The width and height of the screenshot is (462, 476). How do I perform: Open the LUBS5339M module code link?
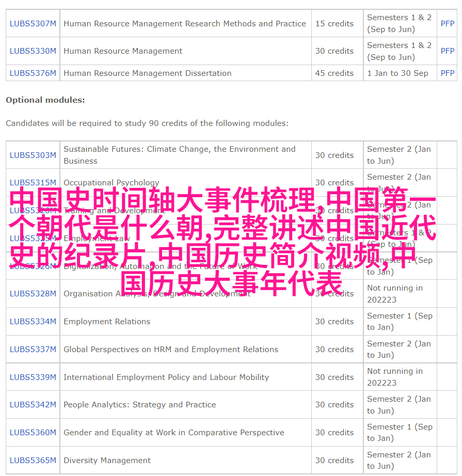point(33,377)
